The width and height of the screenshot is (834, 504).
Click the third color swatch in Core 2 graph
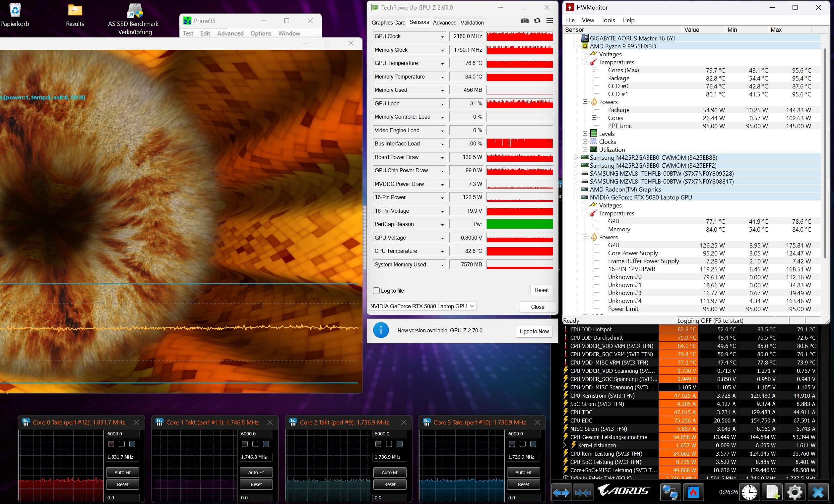click(400, 444)
